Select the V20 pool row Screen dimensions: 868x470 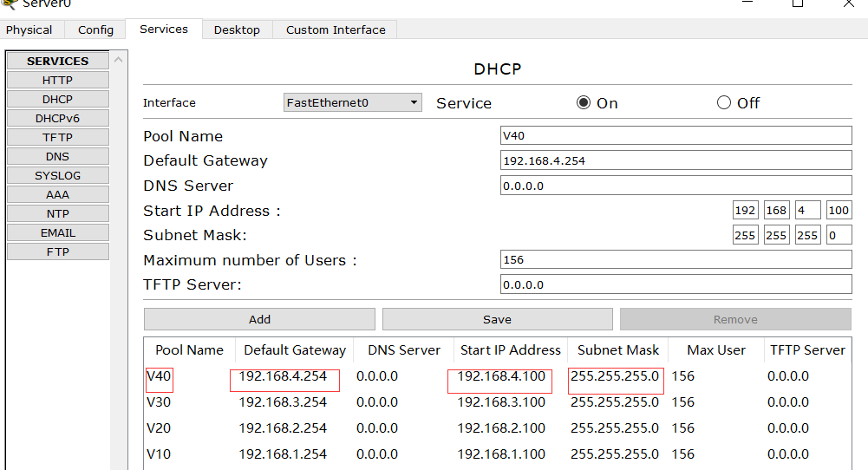tap(497, 428)
